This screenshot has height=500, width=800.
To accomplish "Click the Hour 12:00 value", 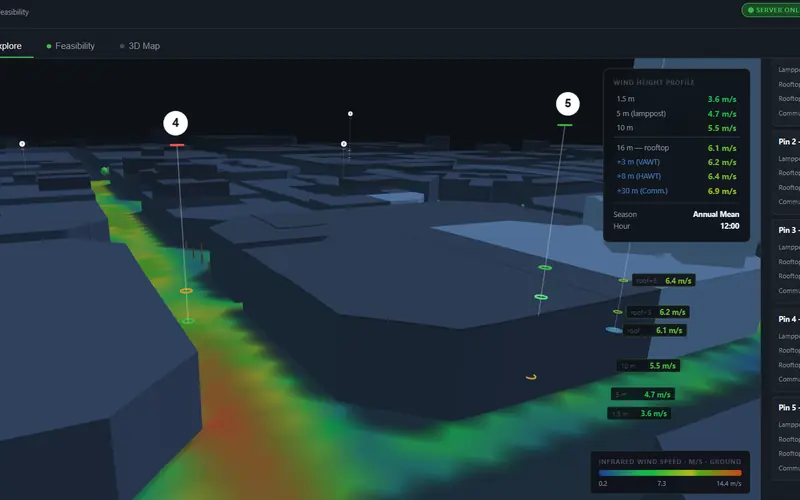I will click(730, 226).
